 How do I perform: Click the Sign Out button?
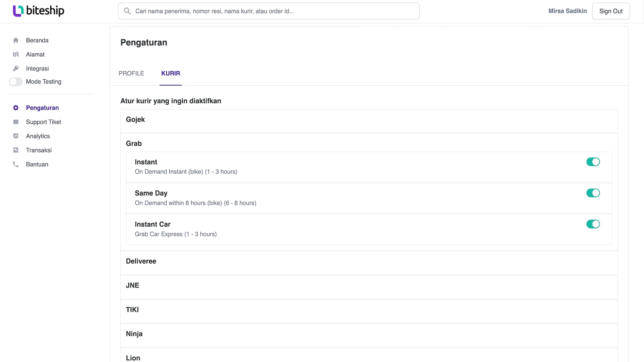click(x=611, y=11)
